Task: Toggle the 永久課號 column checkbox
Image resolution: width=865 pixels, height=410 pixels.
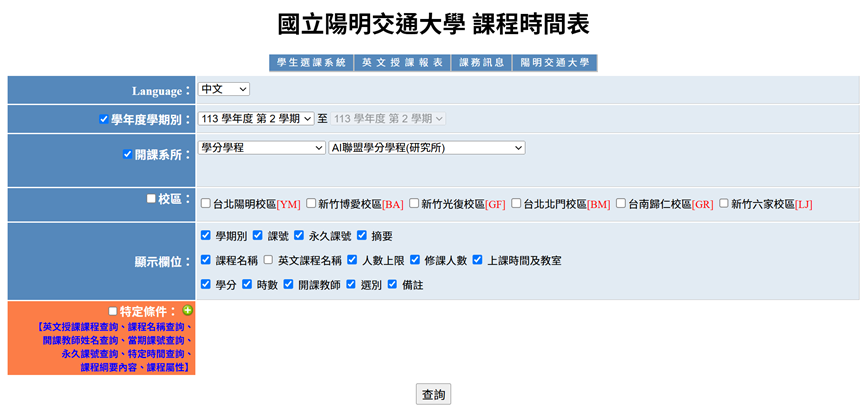Action: (299, 236)
